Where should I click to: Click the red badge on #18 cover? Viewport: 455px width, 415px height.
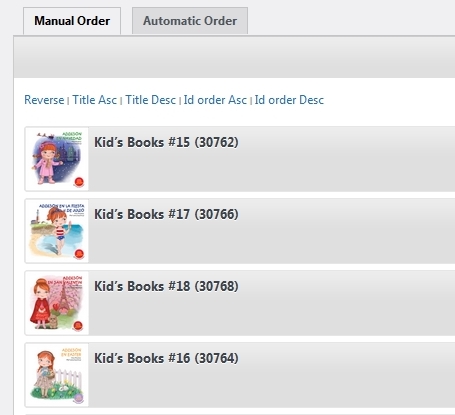(78, 325)
